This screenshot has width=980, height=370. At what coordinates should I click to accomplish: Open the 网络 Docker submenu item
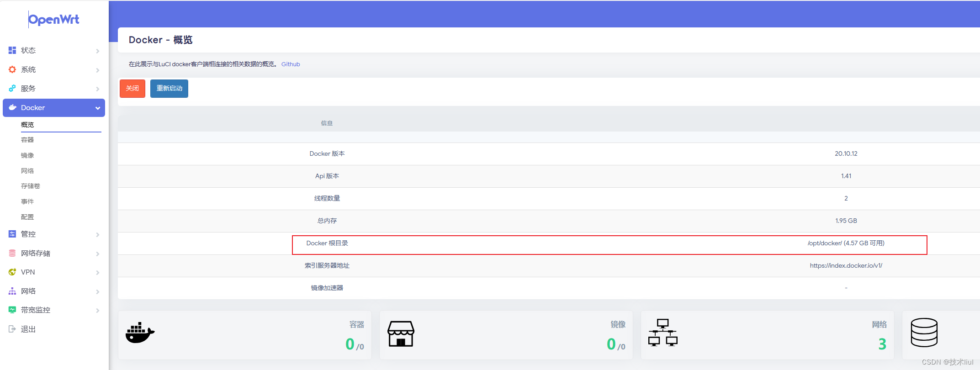27,171
